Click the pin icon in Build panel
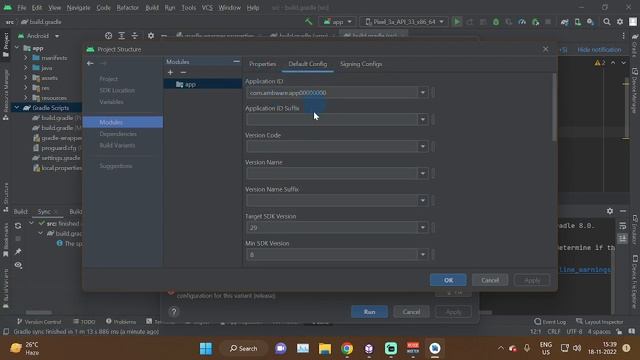Screen dimensions: 640x360 coord(18,252)
